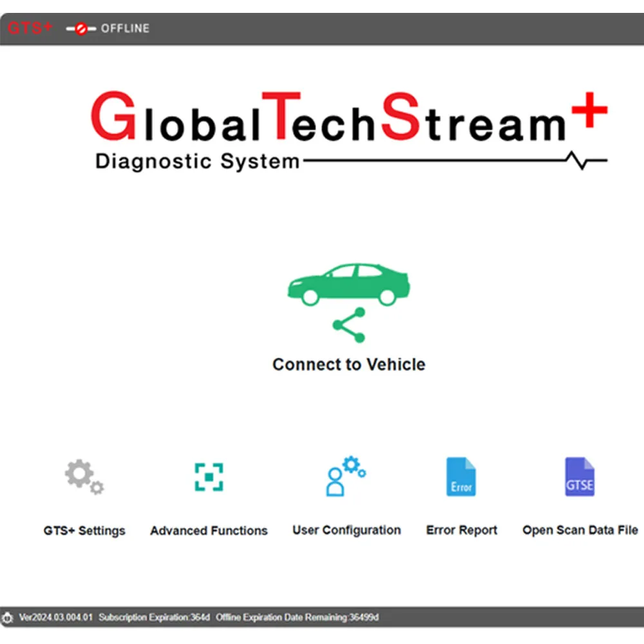Click Subscription Expiration:364d status entry
The height and width of the screenshot is (644, 644).
(154, 618)
